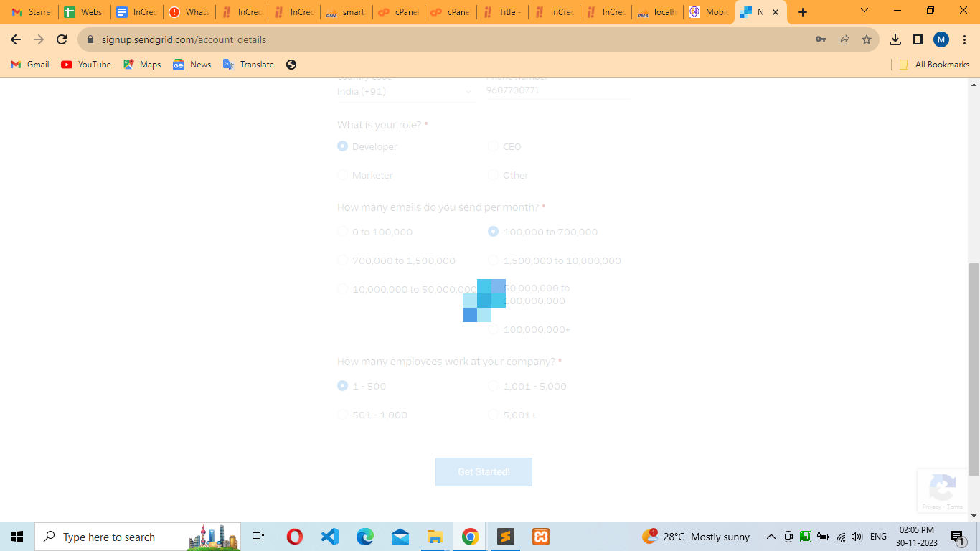This screenshot has width=980, height=551.
Task: Expand the India (+91) country code dropdown
Action: (405, 91)
